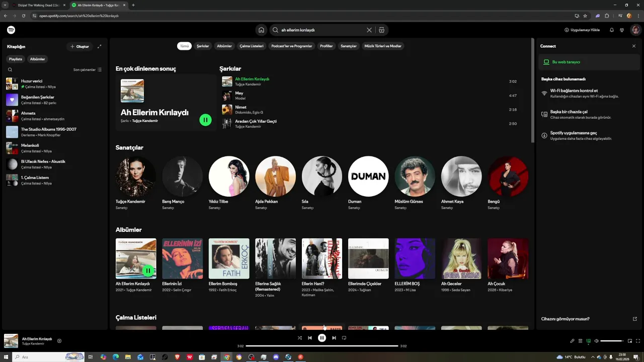Image resolution: width=644 pixels, height=362 pixels.
Task: Open friend activity icon
Action: tap(622, 30)
